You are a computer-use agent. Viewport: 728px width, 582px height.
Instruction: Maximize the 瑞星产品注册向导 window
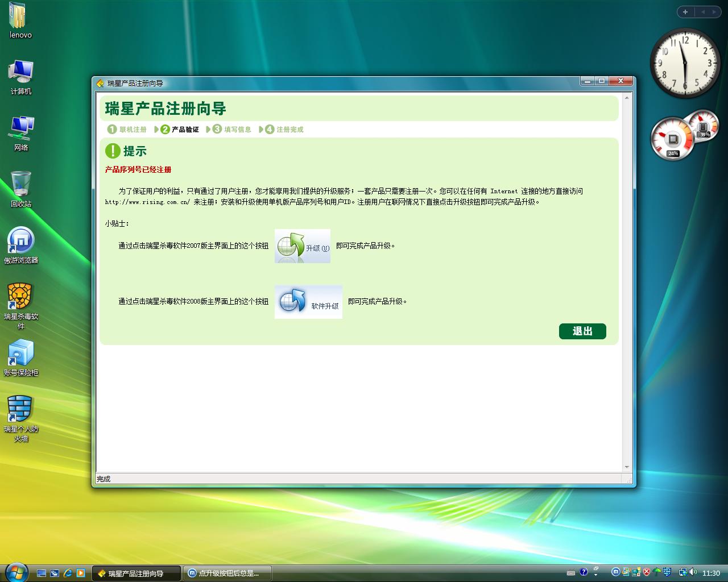point(602,81)
